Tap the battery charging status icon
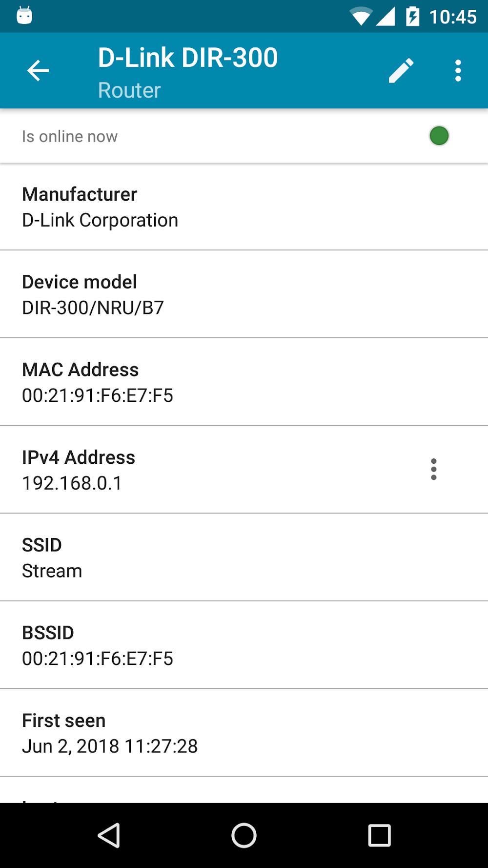 click(412, 17)
